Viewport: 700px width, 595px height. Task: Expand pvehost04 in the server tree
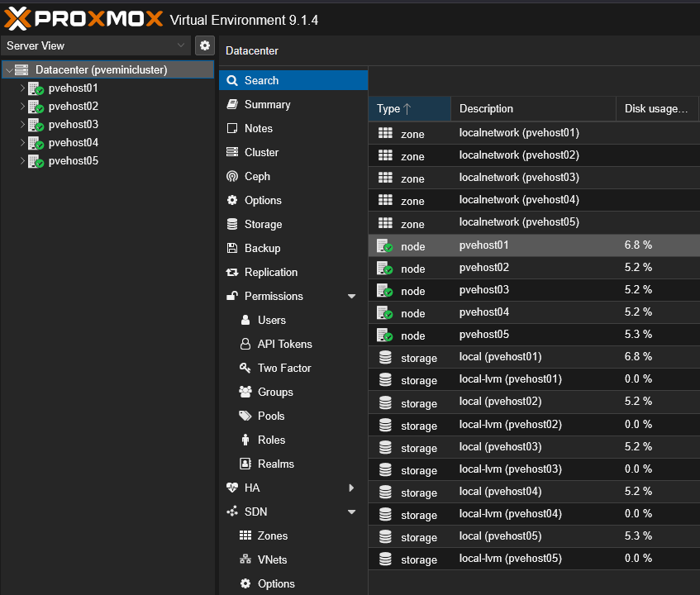[22, 143]
